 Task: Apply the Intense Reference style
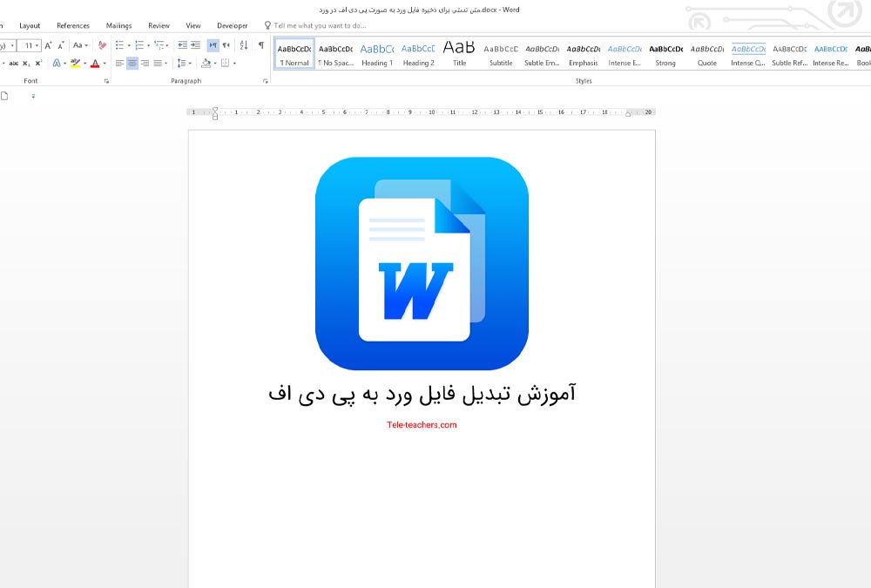830,54
